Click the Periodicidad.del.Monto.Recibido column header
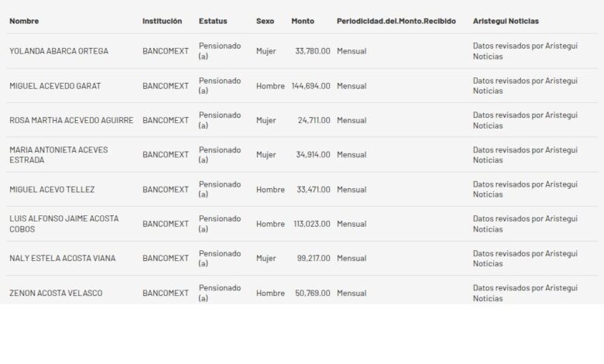Viewport: 604px width, 364px height. click(x=396, y=21)
